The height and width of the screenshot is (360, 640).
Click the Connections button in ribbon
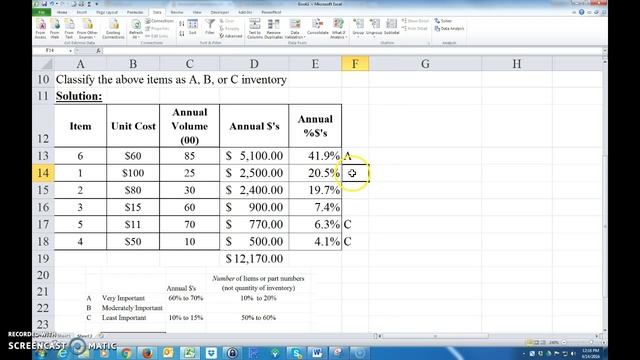(x=160, y=21)
